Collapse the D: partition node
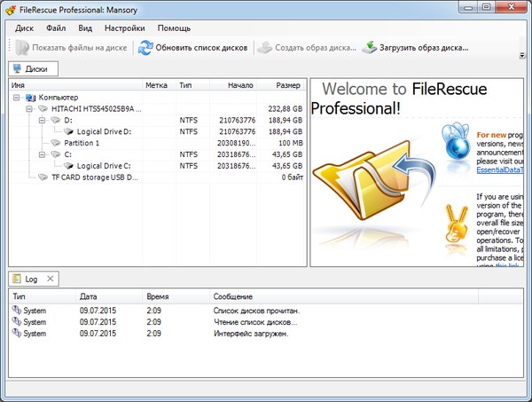The width and height of the screenshot is (532, 402). click(x=42, y=120)
